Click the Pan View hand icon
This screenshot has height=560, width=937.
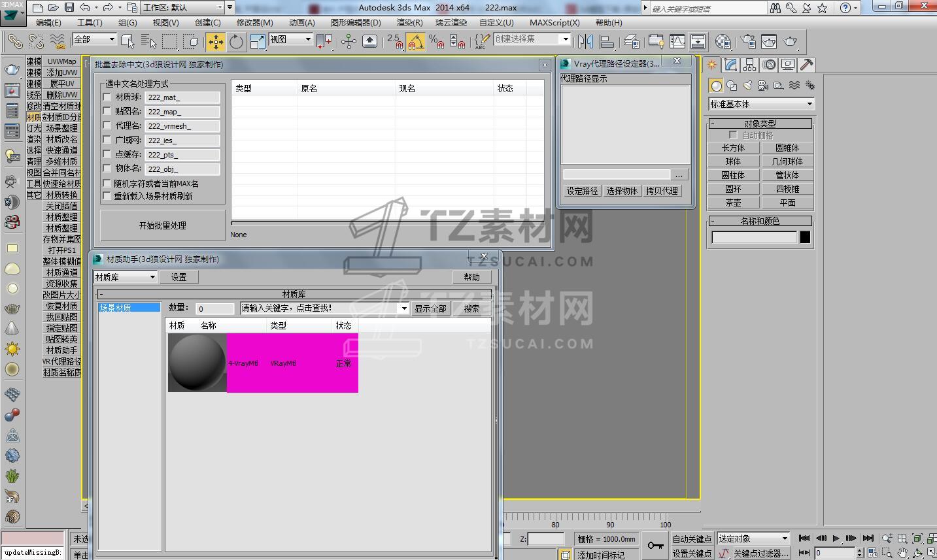point(902,553)
